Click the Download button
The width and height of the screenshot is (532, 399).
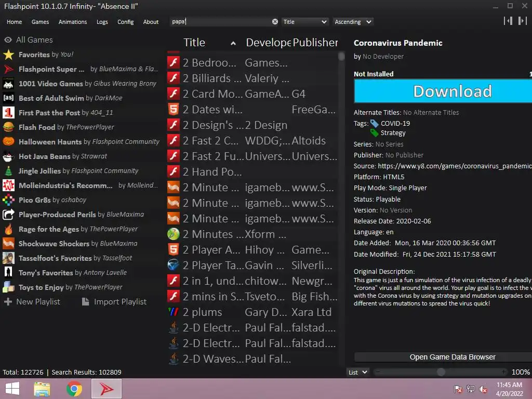point(443,91)
